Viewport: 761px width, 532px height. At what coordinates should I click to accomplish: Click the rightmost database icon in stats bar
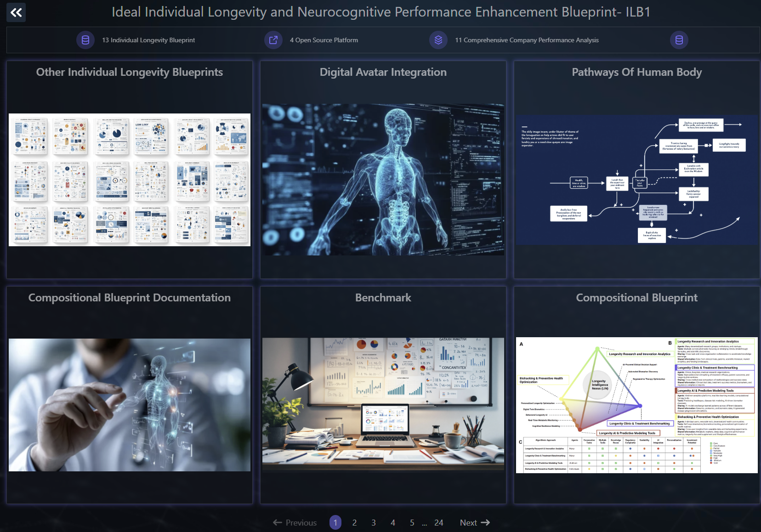tap(679, 40)
